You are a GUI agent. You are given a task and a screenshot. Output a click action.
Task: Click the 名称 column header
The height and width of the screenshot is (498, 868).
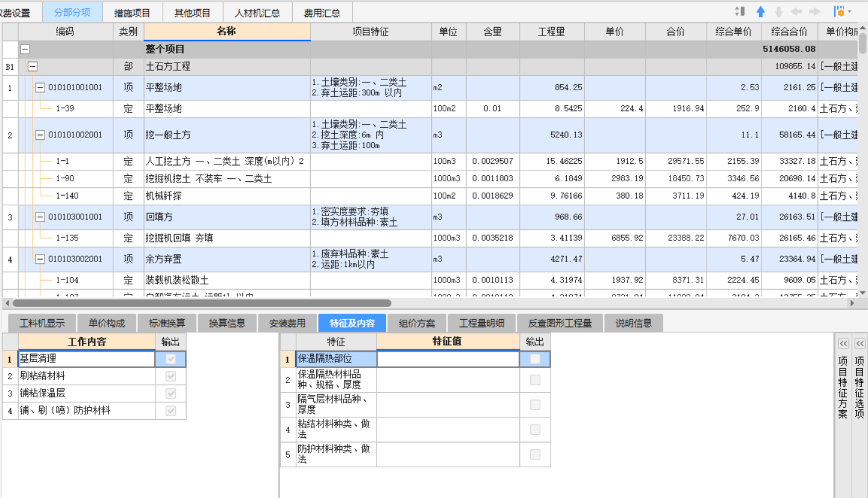tap(227, 32)
